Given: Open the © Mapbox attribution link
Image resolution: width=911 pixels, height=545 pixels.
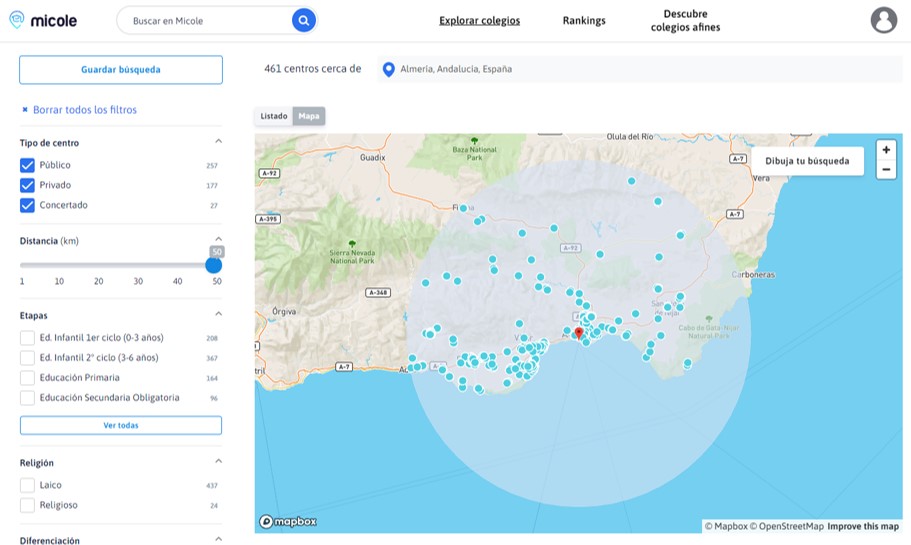Looking at the screenshot, I should 726,526.
